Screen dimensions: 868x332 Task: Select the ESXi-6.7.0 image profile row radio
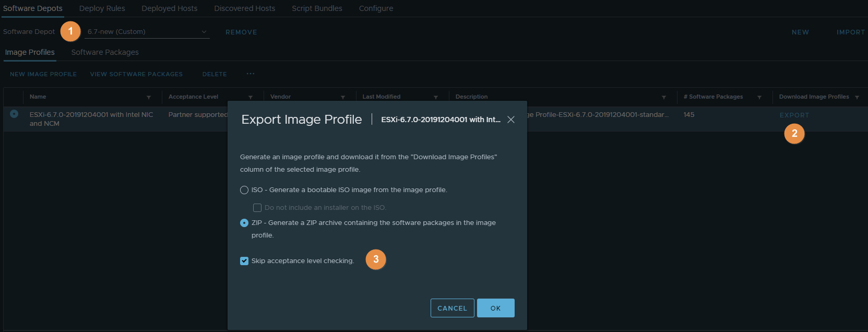[14, 114]
